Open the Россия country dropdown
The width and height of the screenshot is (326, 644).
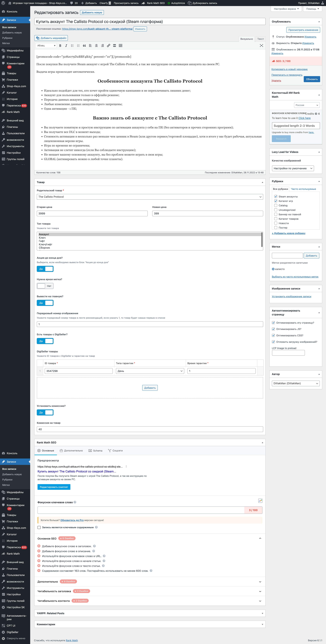[307, 105]
